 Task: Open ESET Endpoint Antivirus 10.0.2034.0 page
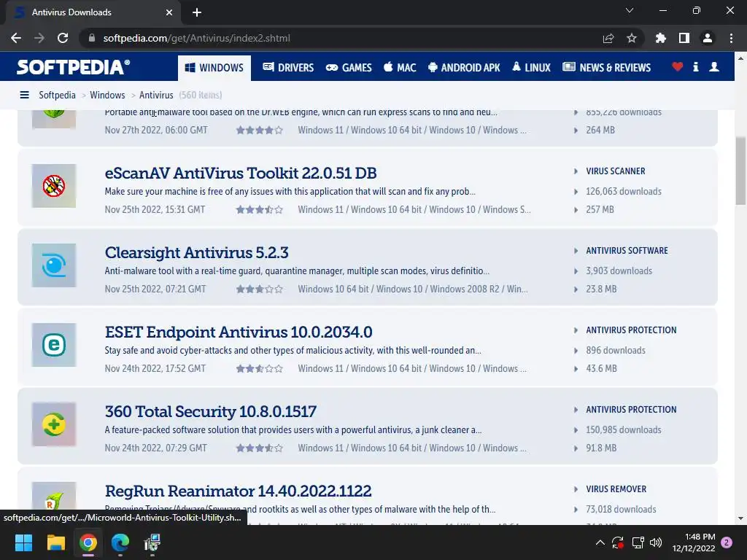(x=239, y=332)
